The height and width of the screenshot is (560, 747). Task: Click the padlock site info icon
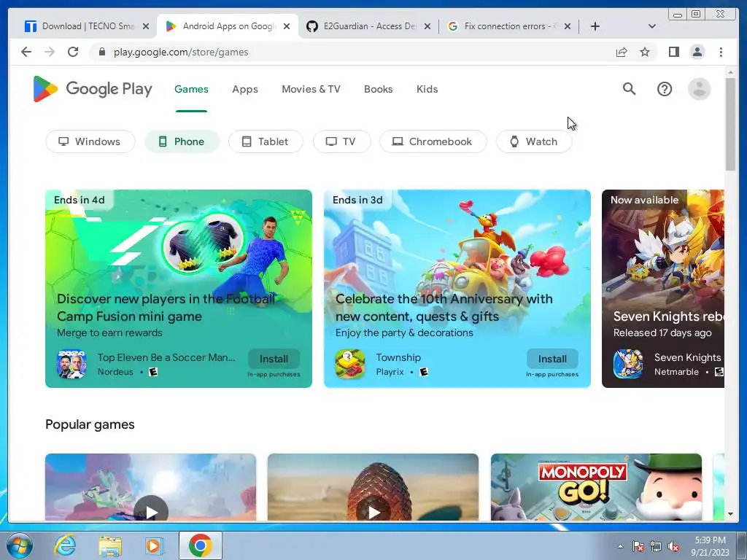pyautogui.click(x=101, y=52)
